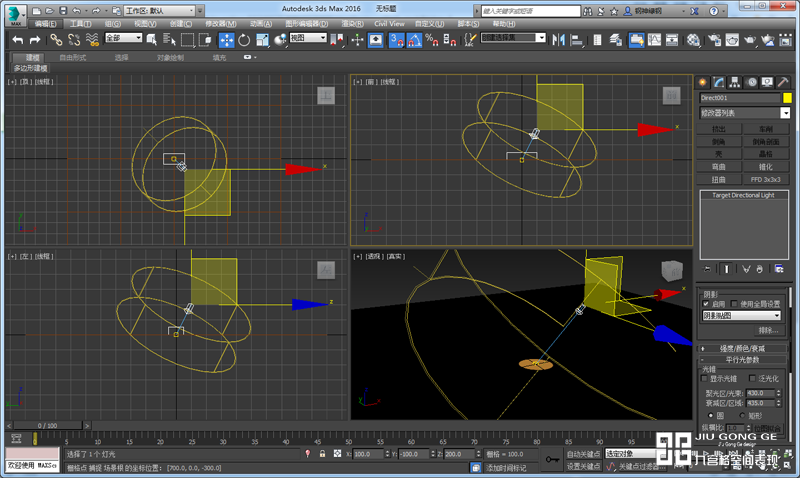Open the Hierarchy command panel icon
800x478 pixels.
[x=735, y=81]
